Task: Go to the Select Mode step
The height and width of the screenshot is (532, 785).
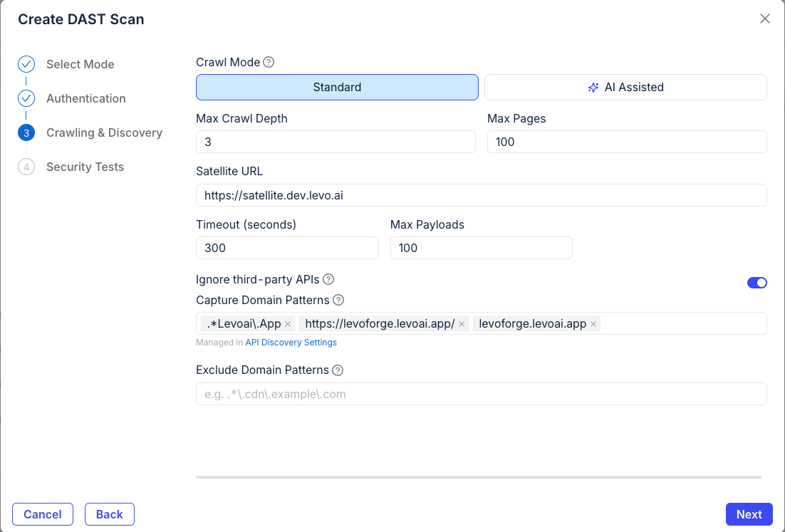Action: click(x=80, y=64)
